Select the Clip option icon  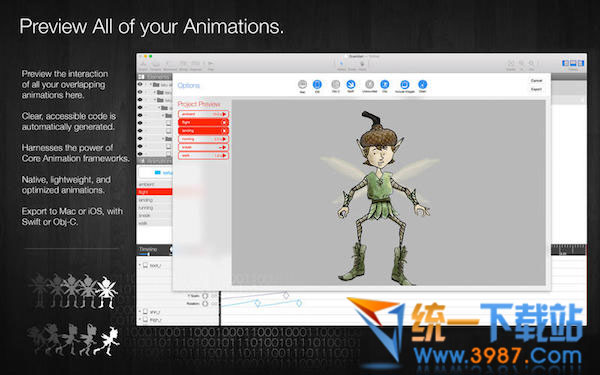pos(385,84)
